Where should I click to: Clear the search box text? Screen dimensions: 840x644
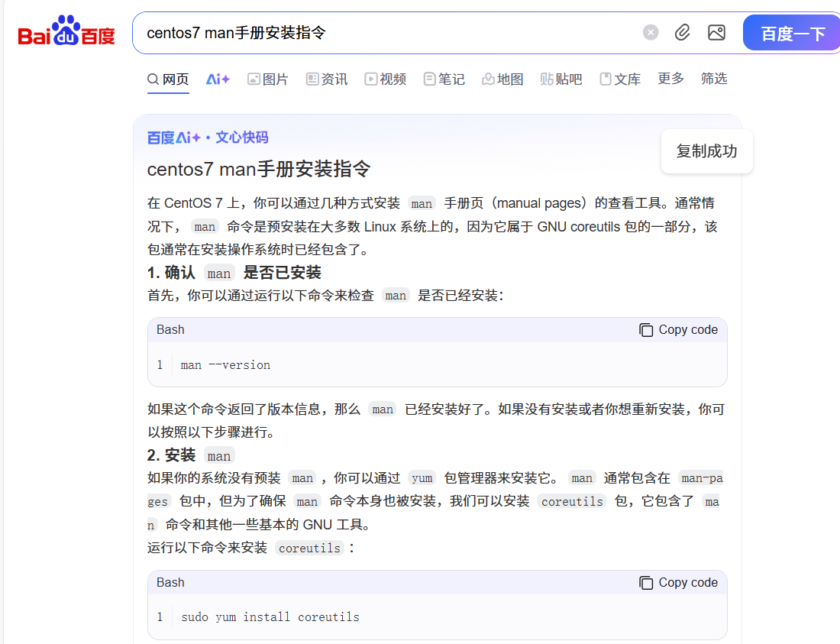651,33
